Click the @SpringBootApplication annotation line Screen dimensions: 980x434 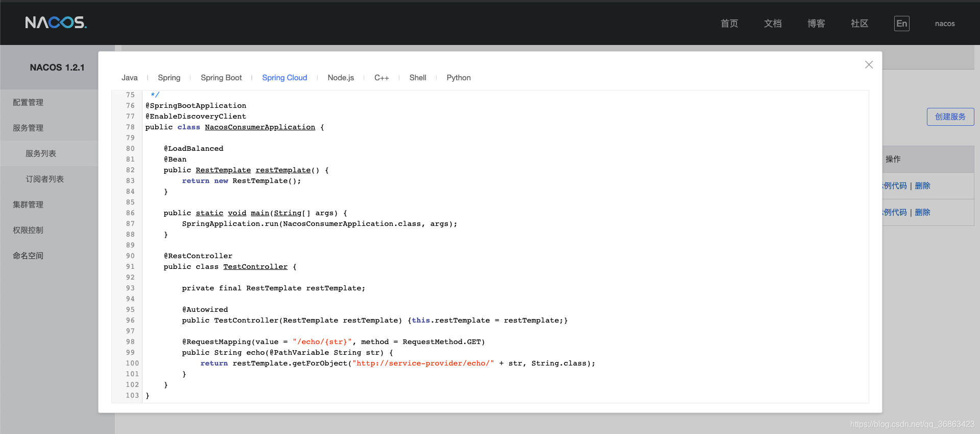click(196, 105)
